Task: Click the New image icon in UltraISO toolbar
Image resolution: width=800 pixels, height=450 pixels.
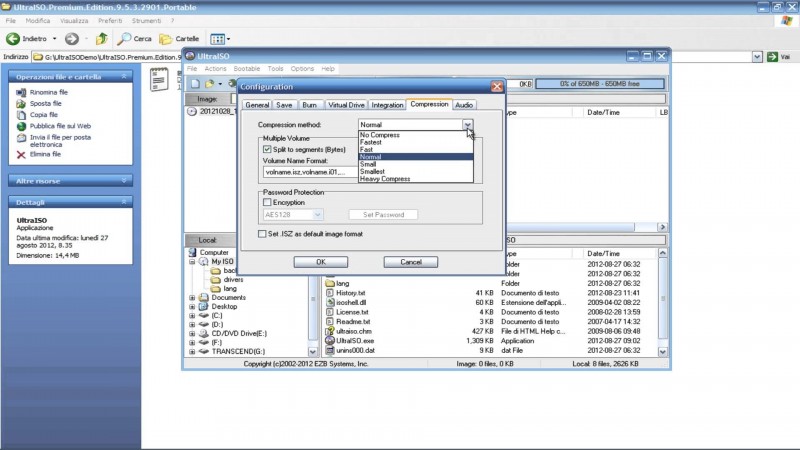Action: tap(195, 84)
